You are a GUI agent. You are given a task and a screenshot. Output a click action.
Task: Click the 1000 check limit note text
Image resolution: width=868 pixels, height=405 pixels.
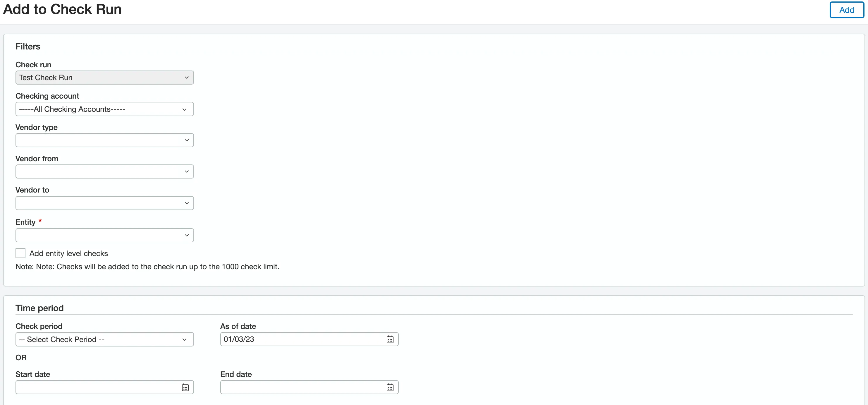coord(147,267)
